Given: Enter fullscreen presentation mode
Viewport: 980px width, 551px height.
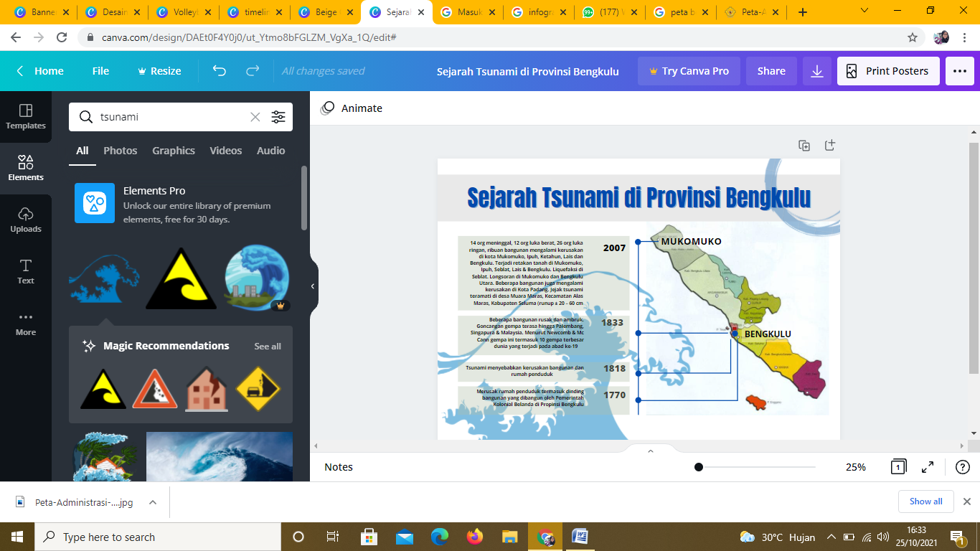Looking at the screenshot, I should [927, 467].
